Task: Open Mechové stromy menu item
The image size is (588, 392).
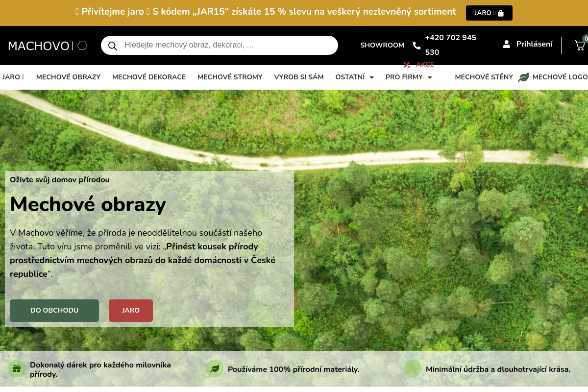Action: coord(230,77)
